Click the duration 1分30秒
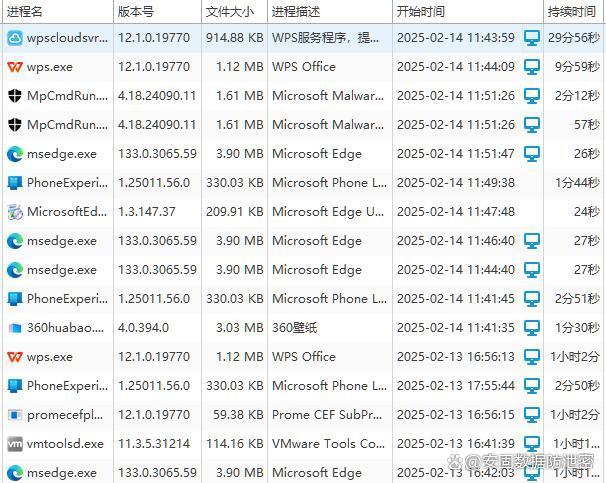Image resolution: width=606 pixels, height=483 pixels. (577, 328)
